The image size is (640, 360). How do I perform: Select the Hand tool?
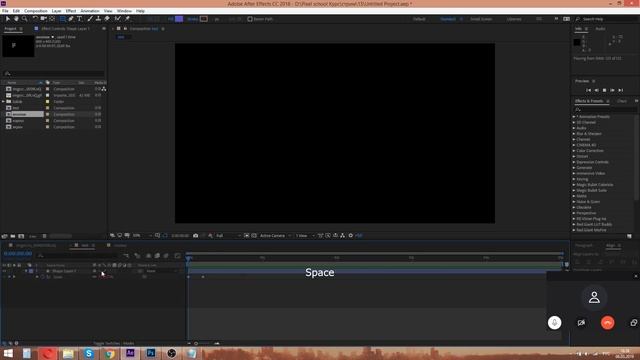tap(16, 19)
